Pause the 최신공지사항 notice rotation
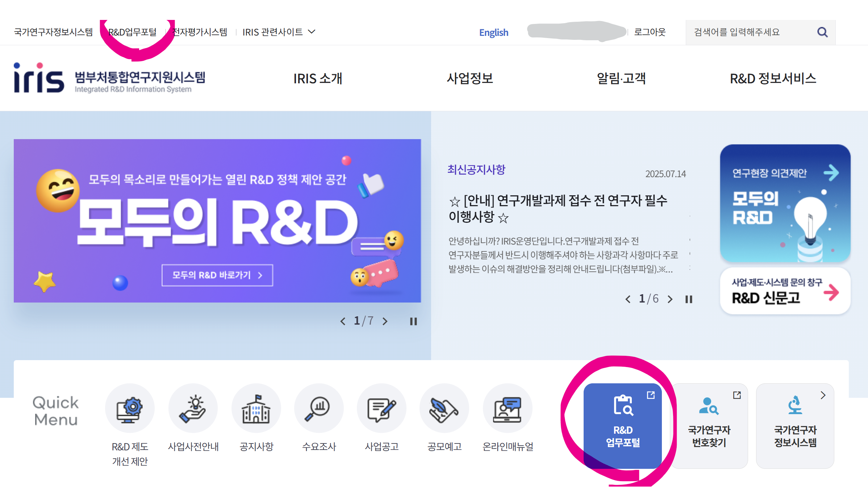 [x=689, y=299]
